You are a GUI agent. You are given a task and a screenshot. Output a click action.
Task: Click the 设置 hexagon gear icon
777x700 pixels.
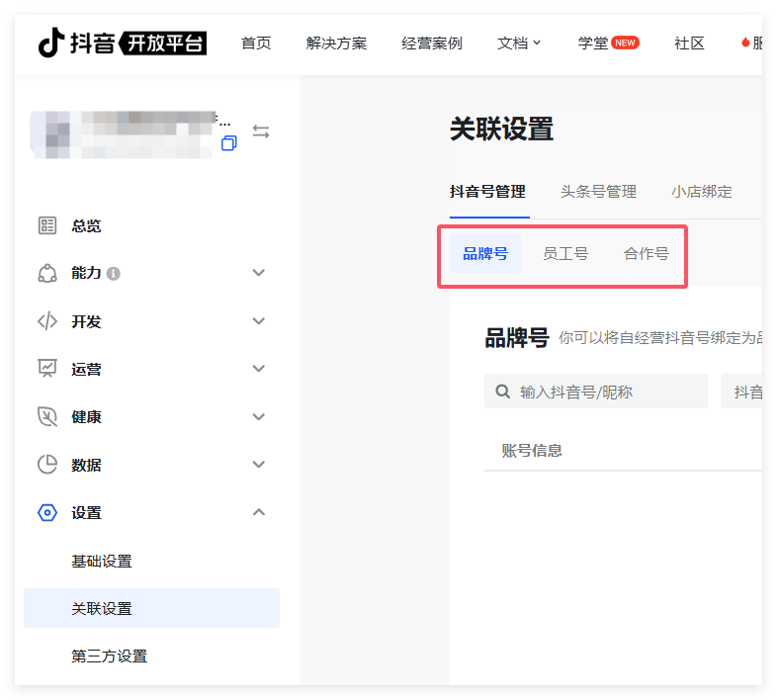tap(47, 512)
